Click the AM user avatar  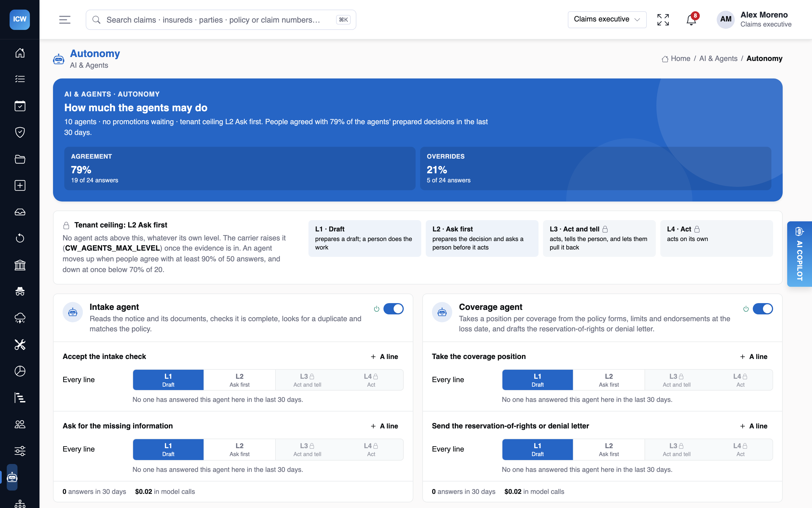pos(726,19)
